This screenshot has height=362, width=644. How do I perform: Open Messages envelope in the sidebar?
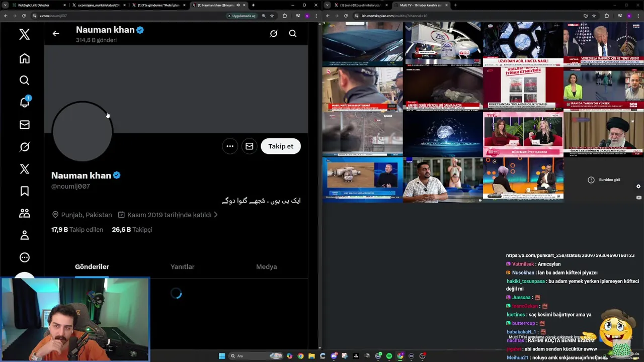click(24, 125)
